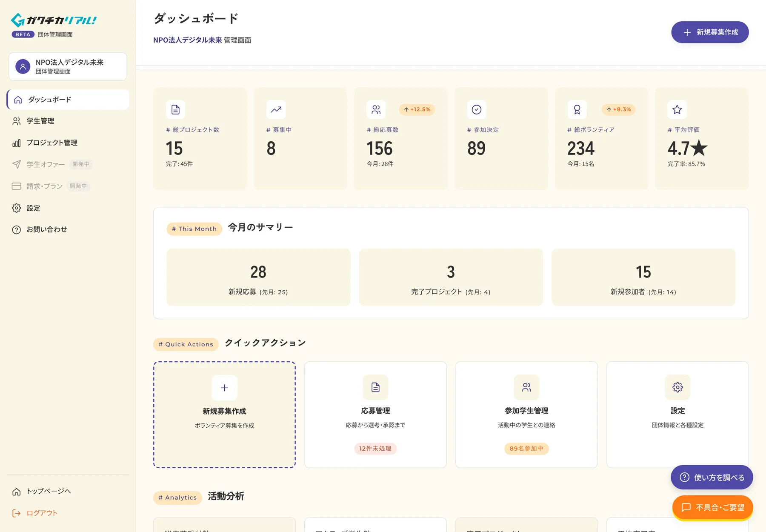
Task: Go to プロジェクト管理 sidebar item
Action: [x=68, y=143]
